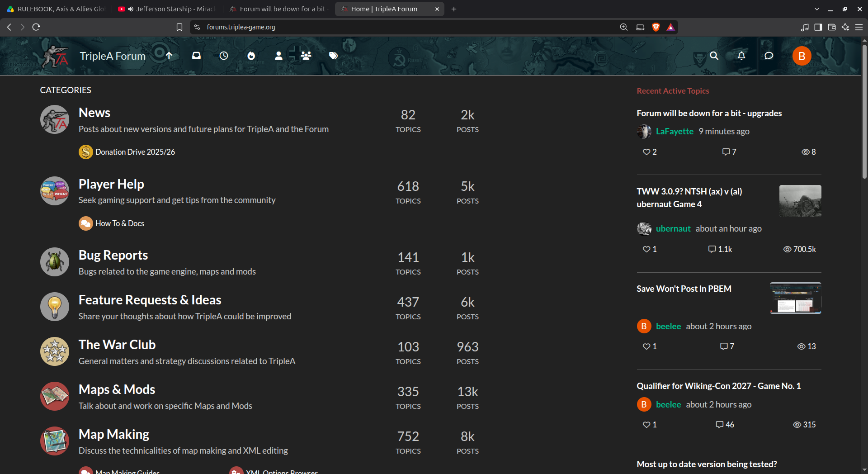868x474 pixels.
Task: Open the Popular flame icon
Action: 251,56
